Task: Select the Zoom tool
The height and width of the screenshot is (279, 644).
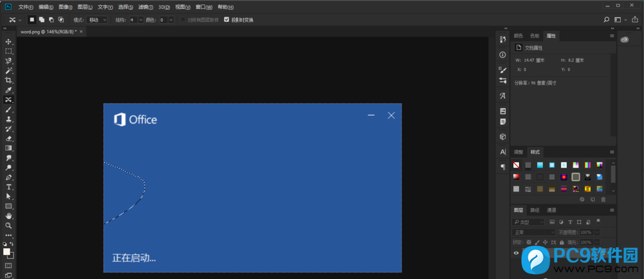Action: tap(8, 226)
